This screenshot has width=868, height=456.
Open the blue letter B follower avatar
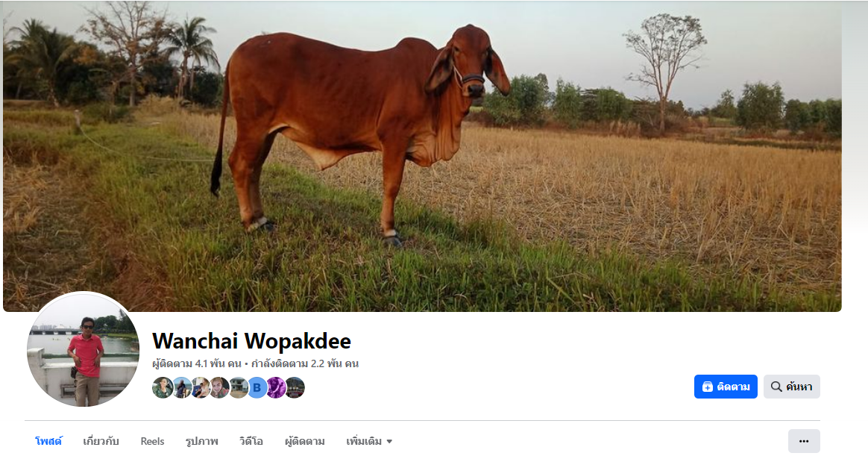[x=257, y=387]
